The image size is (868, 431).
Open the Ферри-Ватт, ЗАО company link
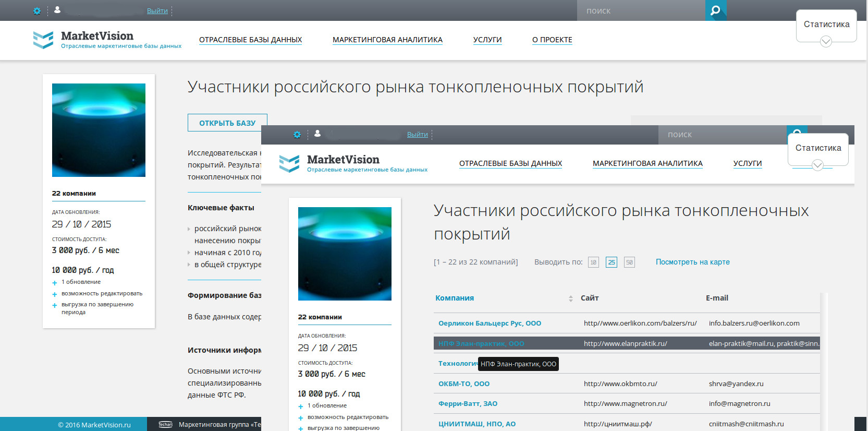468,403
